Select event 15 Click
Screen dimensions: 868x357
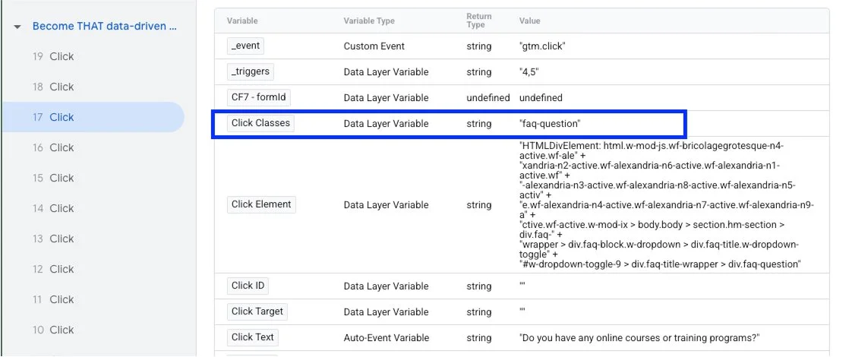coord(53,178)
